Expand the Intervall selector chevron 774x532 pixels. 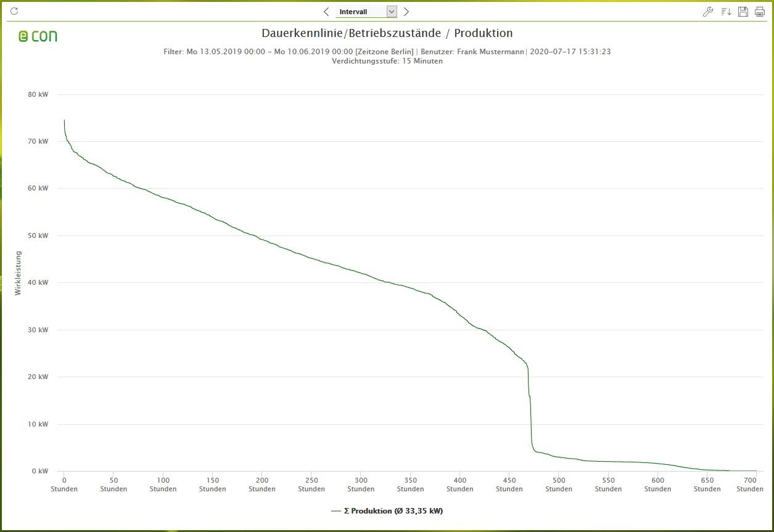[392, 11]
